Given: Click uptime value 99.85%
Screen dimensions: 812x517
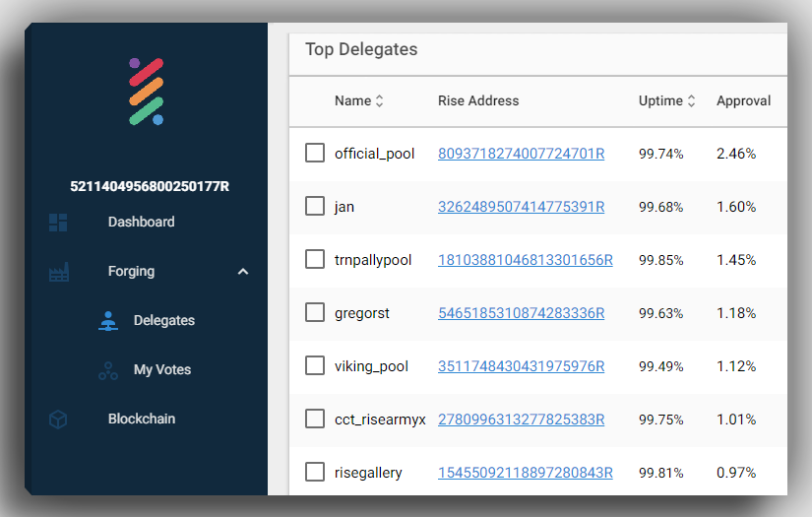Looking at the screenshot, I should [x=660, y=260].
